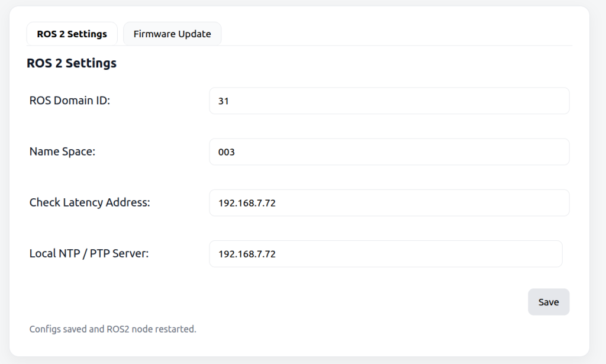Click the 192.168.7.72 text in NTP / PTP Server
606x364 pixels.
coord(247,254)
